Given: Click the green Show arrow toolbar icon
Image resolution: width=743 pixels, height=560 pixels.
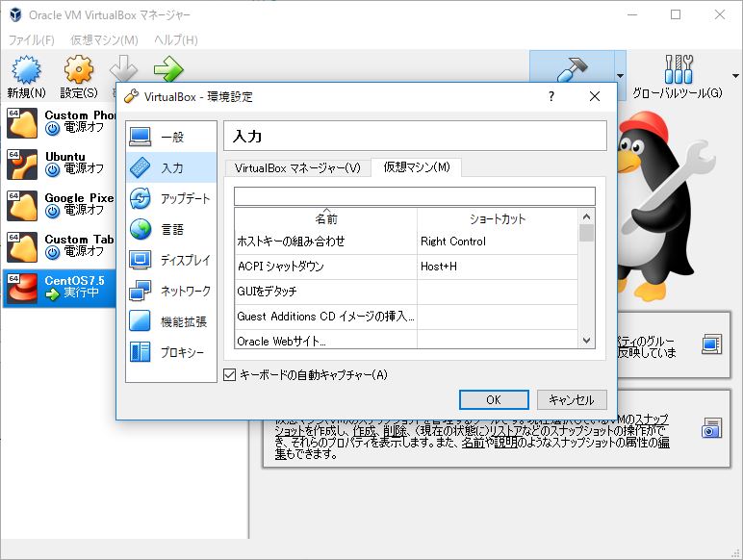Looking at the screenshot, I should (168, 69).
